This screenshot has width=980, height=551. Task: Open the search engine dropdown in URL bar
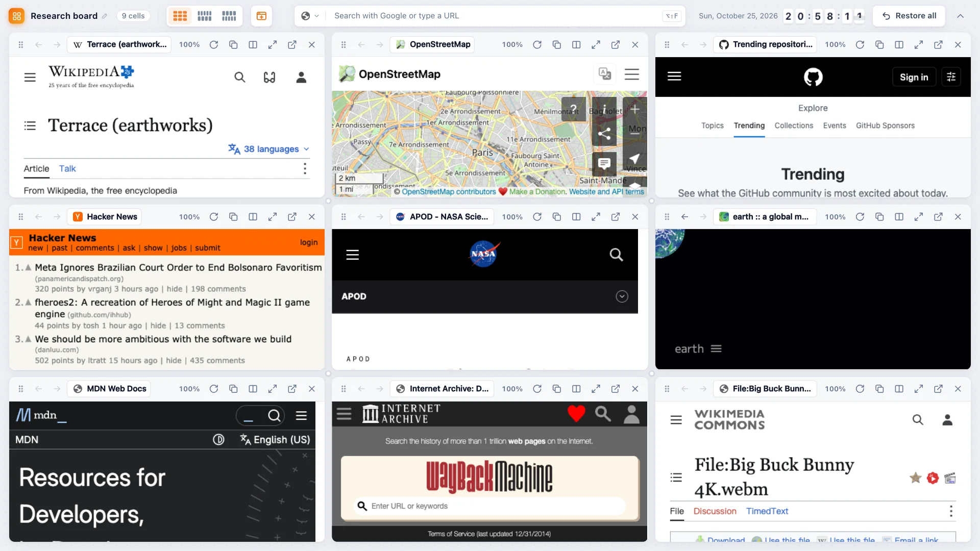tap(310, 16)
